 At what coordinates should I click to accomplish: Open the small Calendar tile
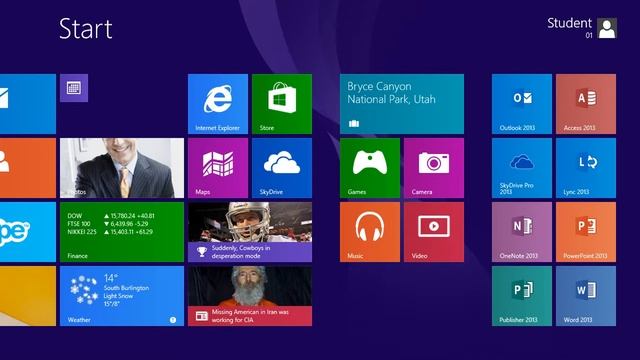click(74, 88)
